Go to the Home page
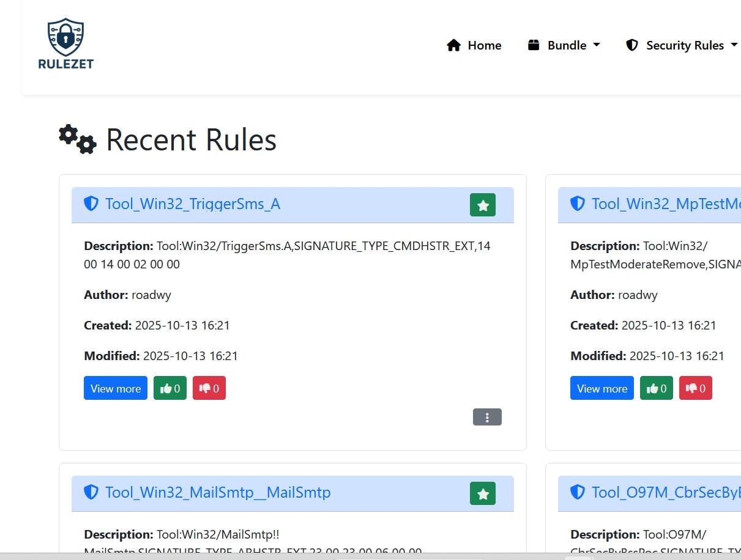This screenshot has height=560, width=741. pos(474,45)
